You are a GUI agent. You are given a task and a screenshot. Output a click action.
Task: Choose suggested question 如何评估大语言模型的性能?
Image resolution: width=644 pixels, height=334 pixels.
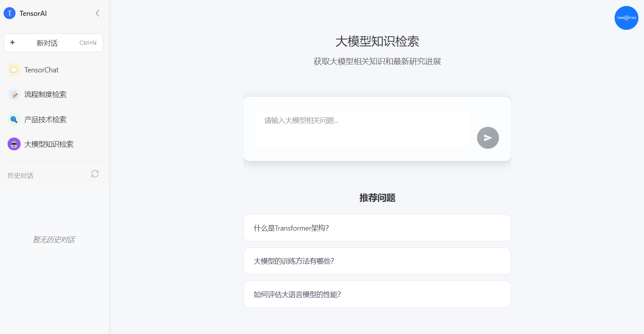377,294
